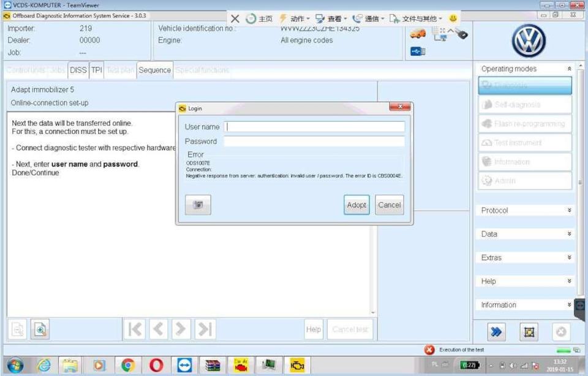This screenshot has height=376, width=588.
Task: Switch to the Sequence tab
Action: click(x=154, y=70)
